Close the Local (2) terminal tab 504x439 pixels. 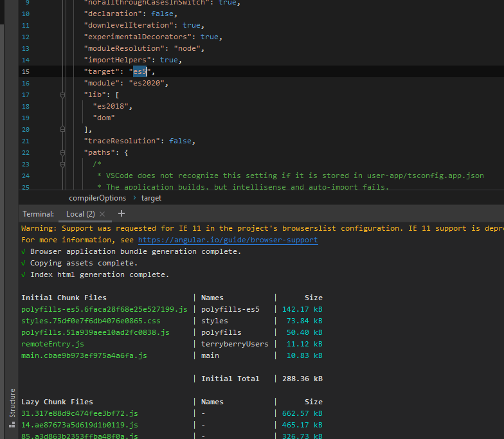[x=102, y=214]
